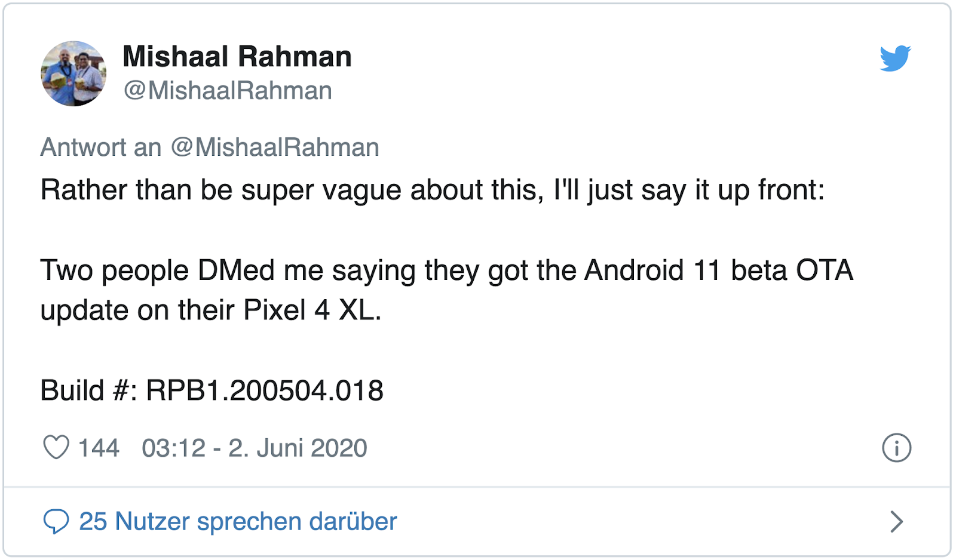Click the Build # RPB1.200504.018 line
The width and height of the screenshot is (956, 560).
point(212,391)
